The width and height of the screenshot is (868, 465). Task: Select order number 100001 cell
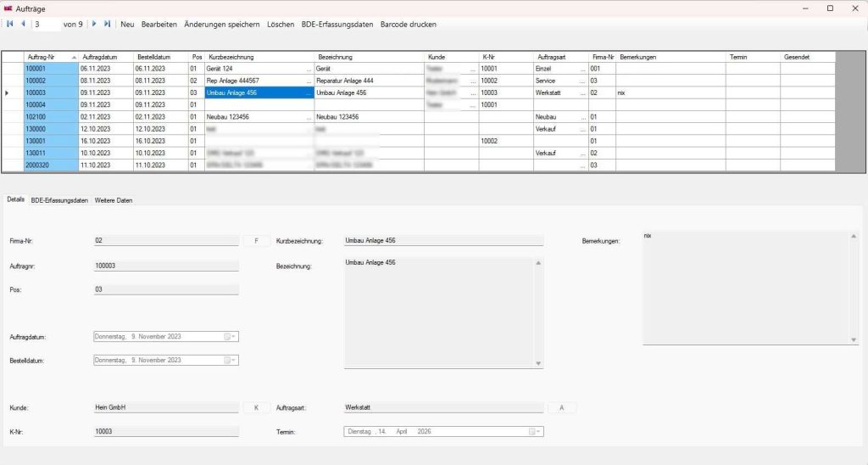pos(51,69)
